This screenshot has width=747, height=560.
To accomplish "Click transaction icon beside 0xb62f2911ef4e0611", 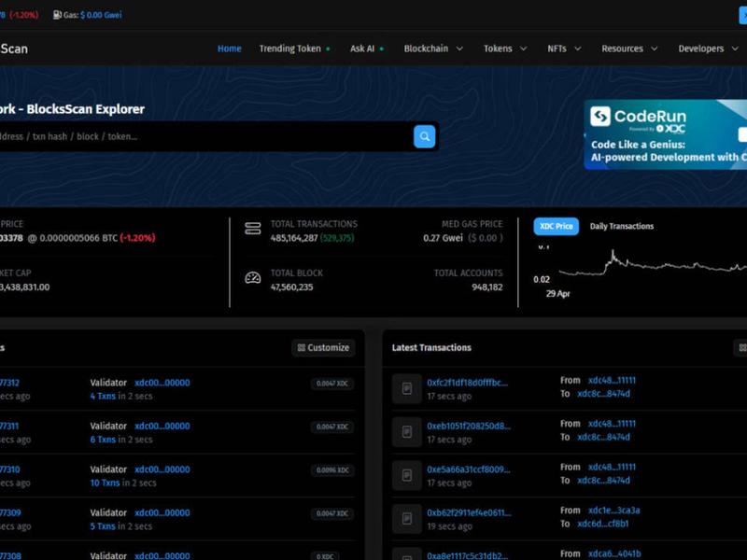I will (407, 519).
